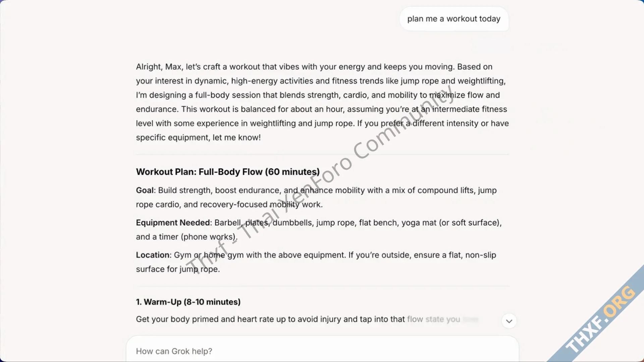Click the divider line above Warm-Up section
Image resolution: width=644 pixels, height=362 pixels.
[322, 286]
